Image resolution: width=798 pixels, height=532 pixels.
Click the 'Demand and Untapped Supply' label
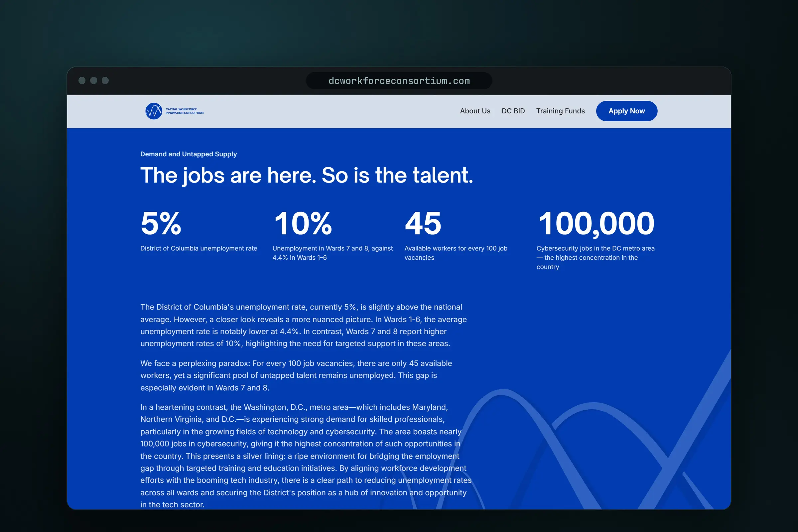point(189,154)
